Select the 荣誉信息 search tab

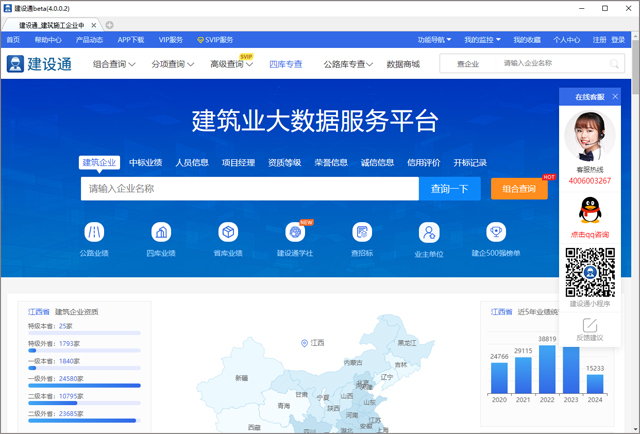pos(331,162)
